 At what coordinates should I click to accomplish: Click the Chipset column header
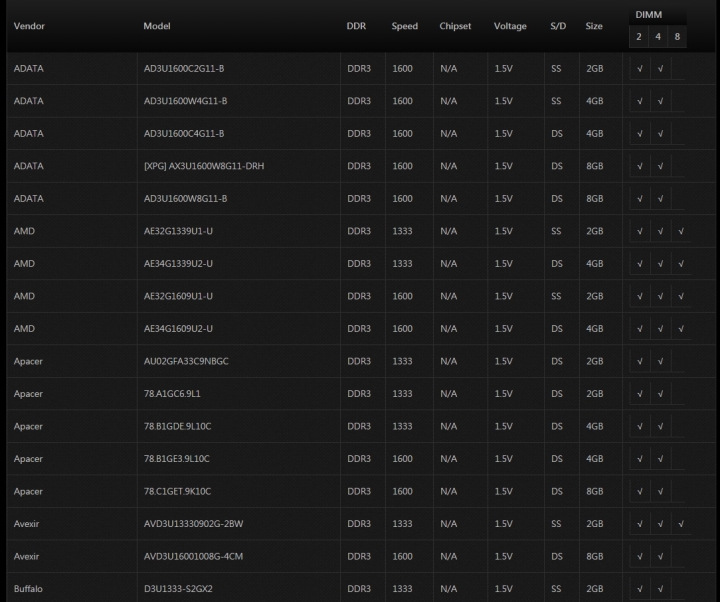(455, 26)
